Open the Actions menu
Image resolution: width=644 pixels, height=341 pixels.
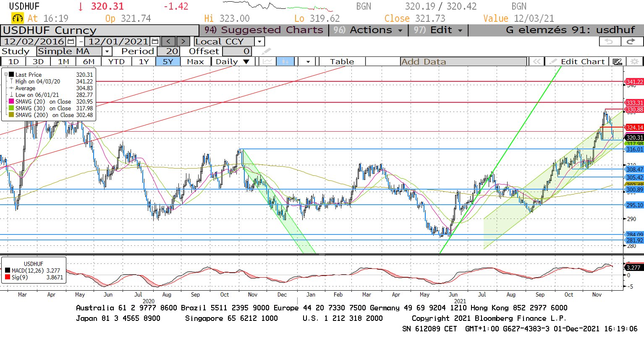pos(368,30)
